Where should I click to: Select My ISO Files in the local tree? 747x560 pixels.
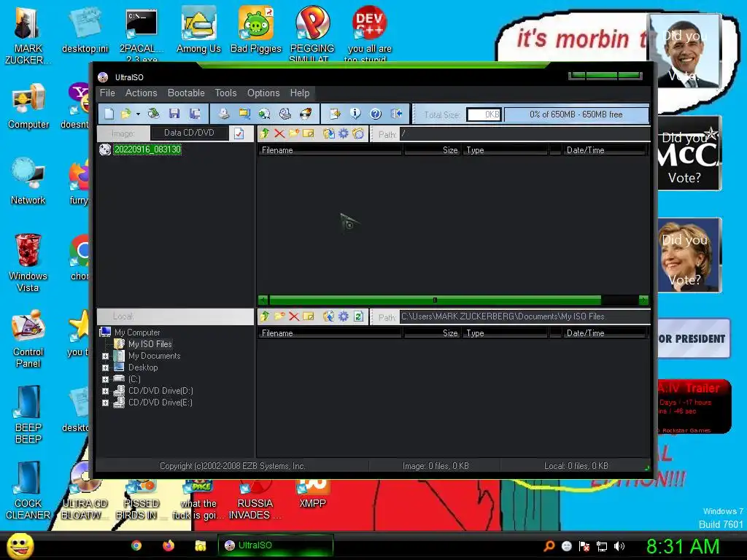coord(150,344)
